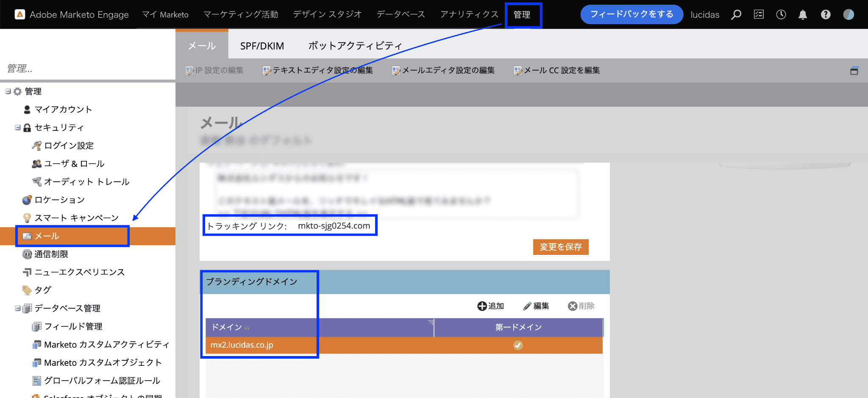Viewport: 868px width, 398px height.
Task: Click the search magnifier icon in header
Action: [736, 15]
